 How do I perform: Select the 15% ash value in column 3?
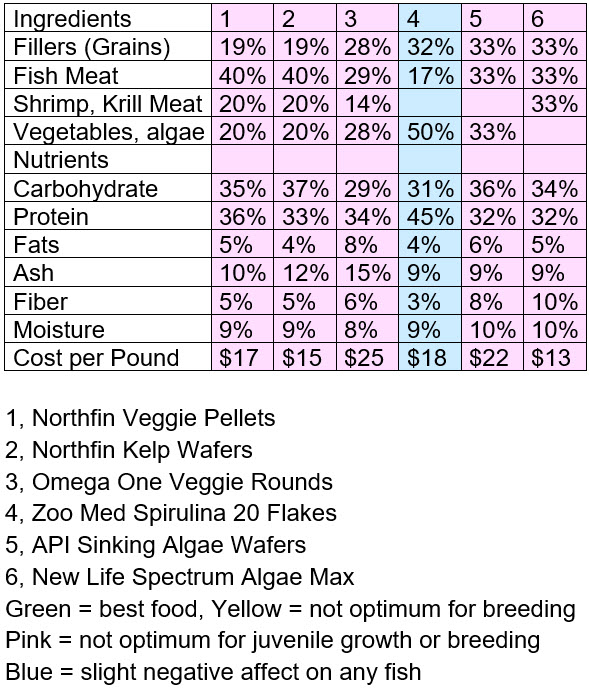tap(367, 272)
